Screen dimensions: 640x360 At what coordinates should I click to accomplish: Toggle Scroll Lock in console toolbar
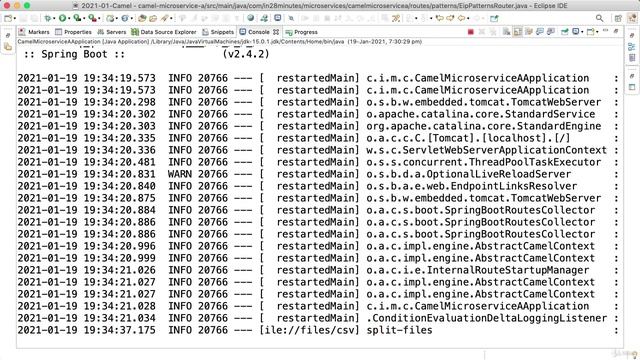[x=518, y=32]
